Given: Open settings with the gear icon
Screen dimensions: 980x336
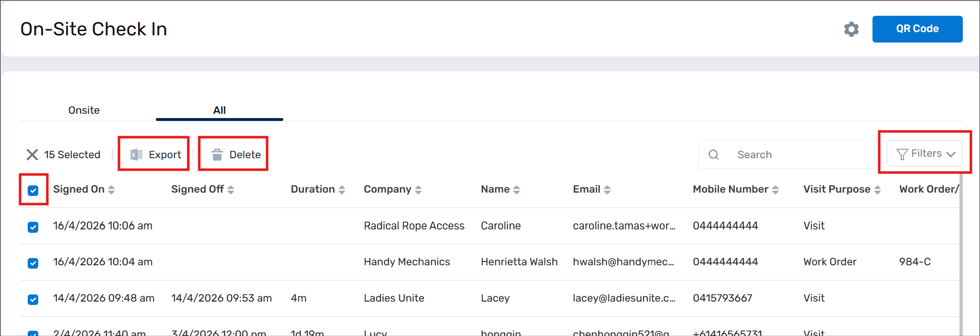Looking at the screenshot, I should pos(851,29).
